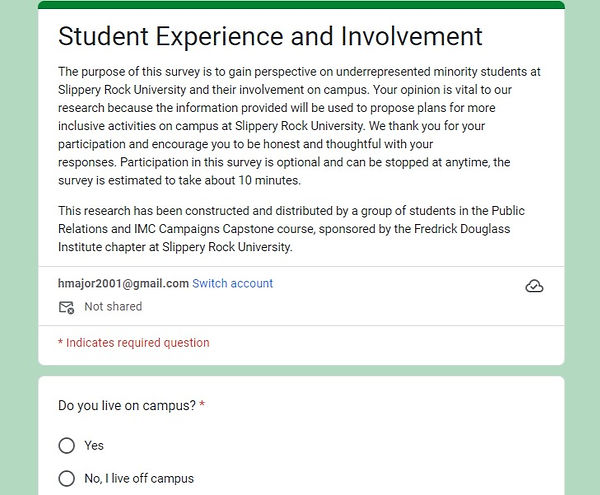Click the Switch account link
The width and height of the screenshot is (600, 495).
point(232,283)
